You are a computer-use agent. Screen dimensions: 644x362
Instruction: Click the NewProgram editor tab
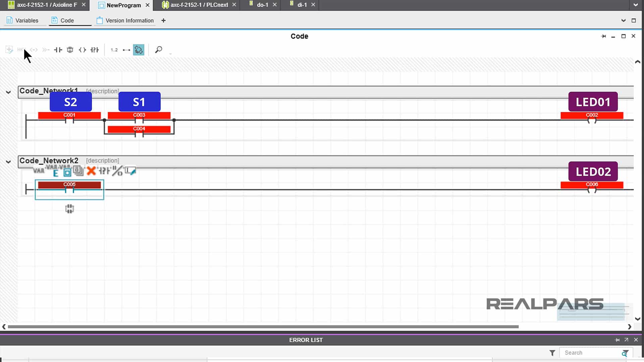[x=124, y=4]
